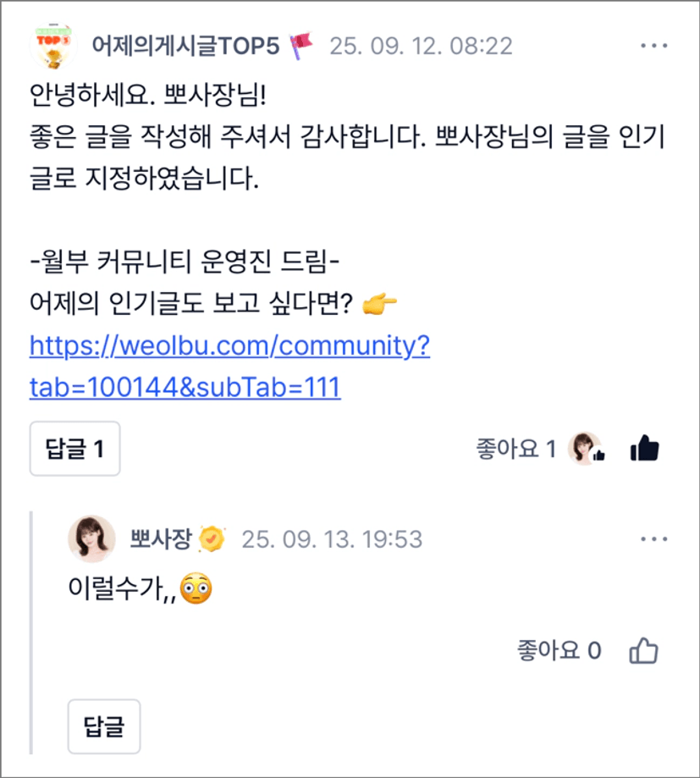Click the 뽀사장 profile picture
Viewport: 700px width, 778px height.
[x=91, y=538]
